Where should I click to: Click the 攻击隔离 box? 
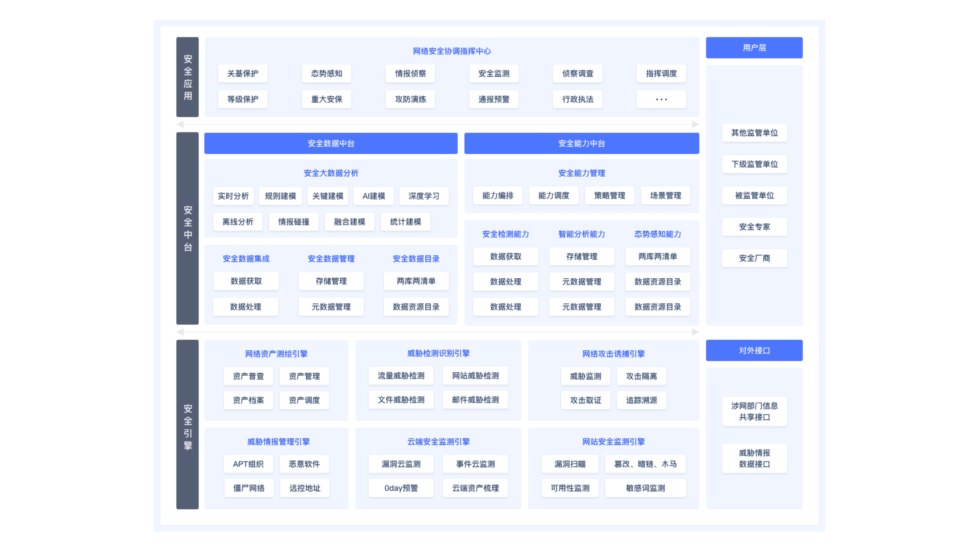click(x=641, y=376)
